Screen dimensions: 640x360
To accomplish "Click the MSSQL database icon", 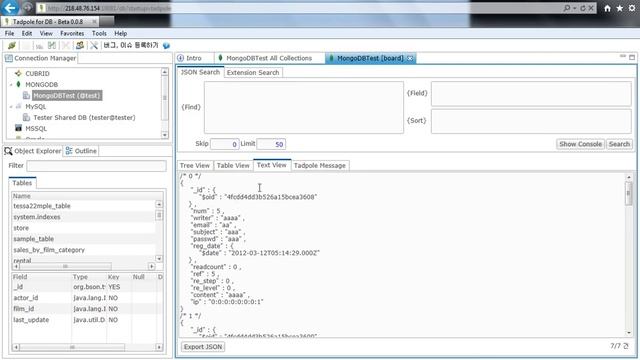I will point(18,128).
